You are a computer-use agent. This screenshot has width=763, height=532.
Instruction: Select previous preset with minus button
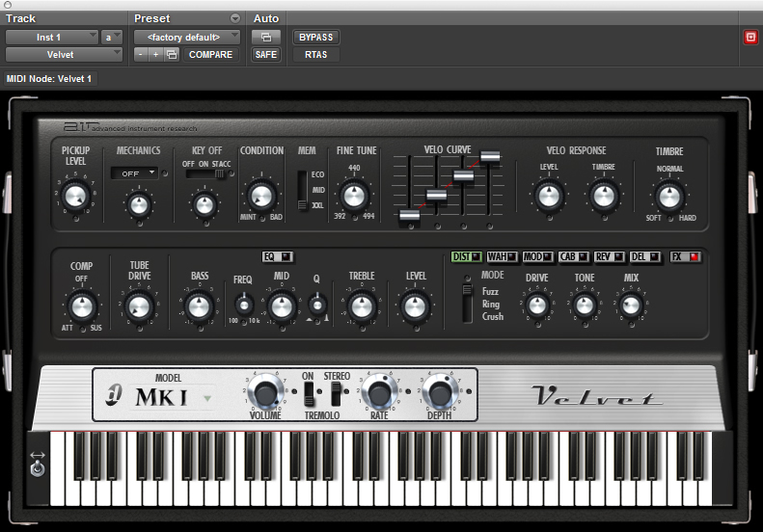tap(140, 55)
